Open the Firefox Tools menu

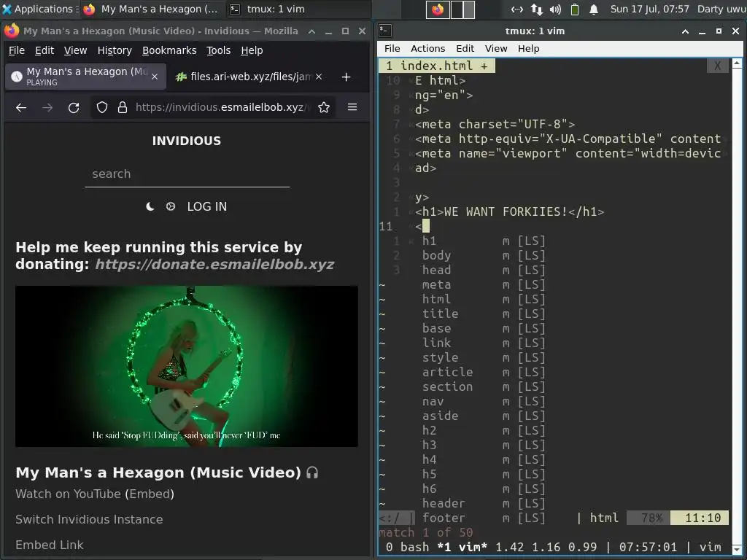[218, 50]
